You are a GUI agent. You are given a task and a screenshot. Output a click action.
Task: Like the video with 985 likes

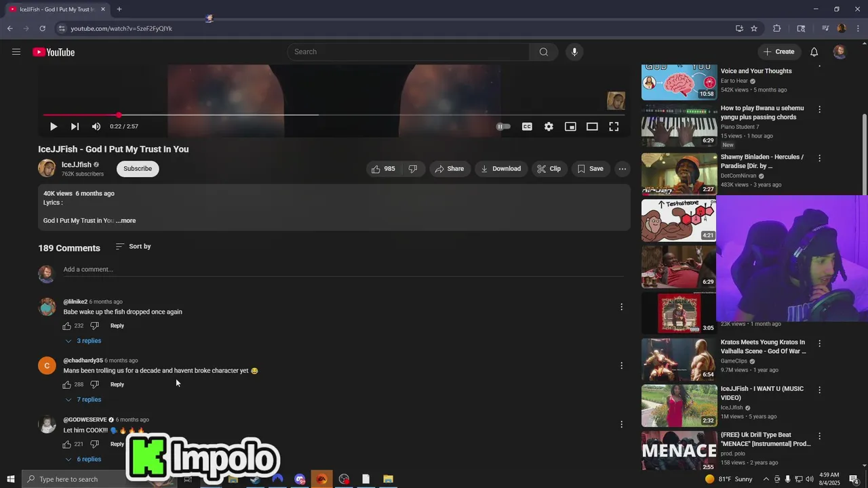(382, 169)
